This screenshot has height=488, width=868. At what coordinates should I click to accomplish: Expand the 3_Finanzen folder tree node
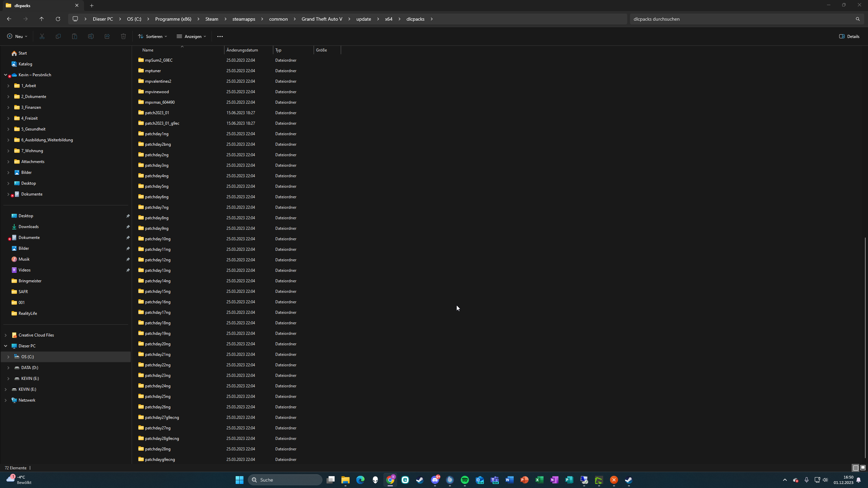click(x=8, y=107)
